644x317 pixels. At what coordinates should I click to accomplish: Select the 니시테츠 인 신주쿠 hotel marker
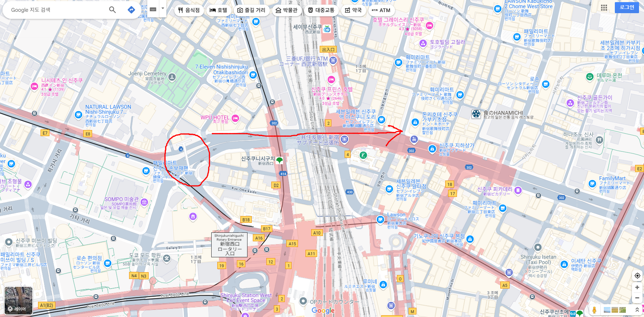34,86
